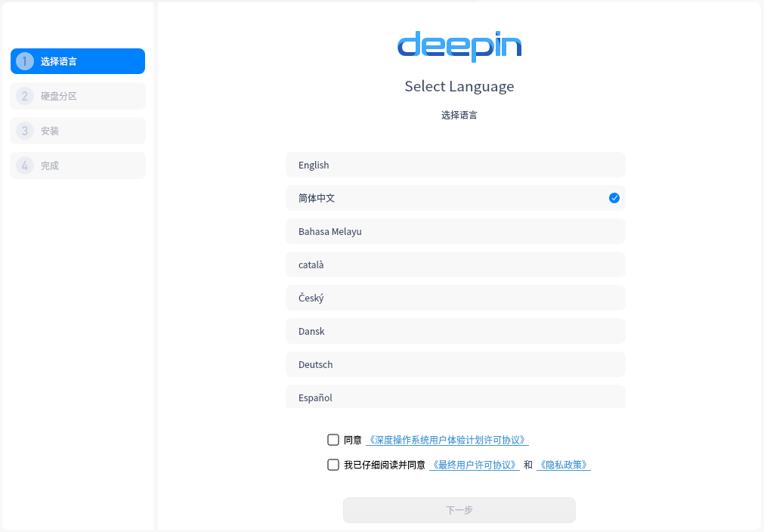Click the step 2 number circle icon
764x532 pixels.
(x=25, y=96)
